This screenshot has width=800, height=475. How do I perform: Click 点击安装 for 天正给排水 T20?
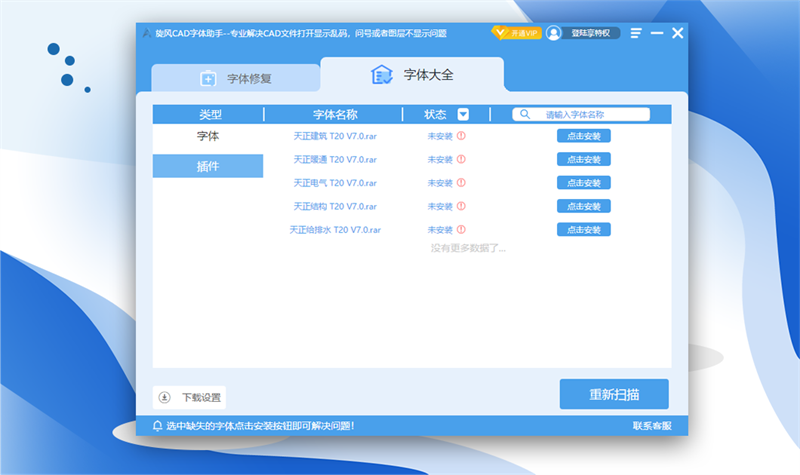click(x=583, y=230)
